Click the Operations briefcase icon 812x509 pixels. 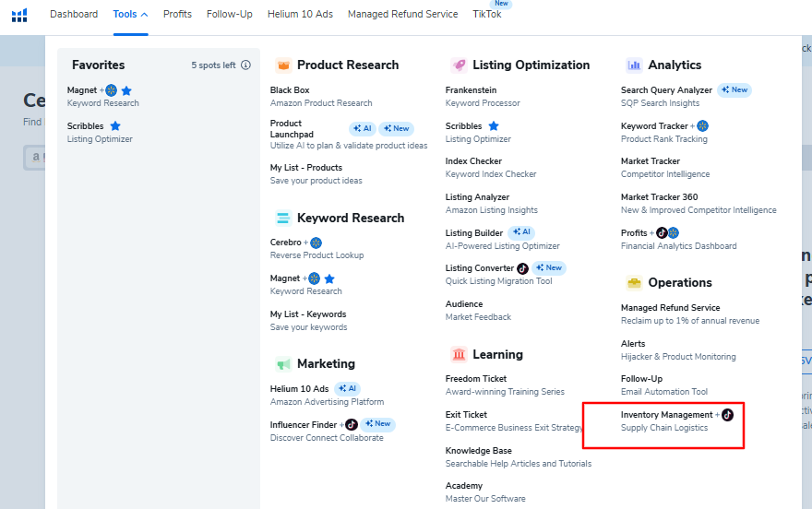pyautogui.click(x=635, y=283)
